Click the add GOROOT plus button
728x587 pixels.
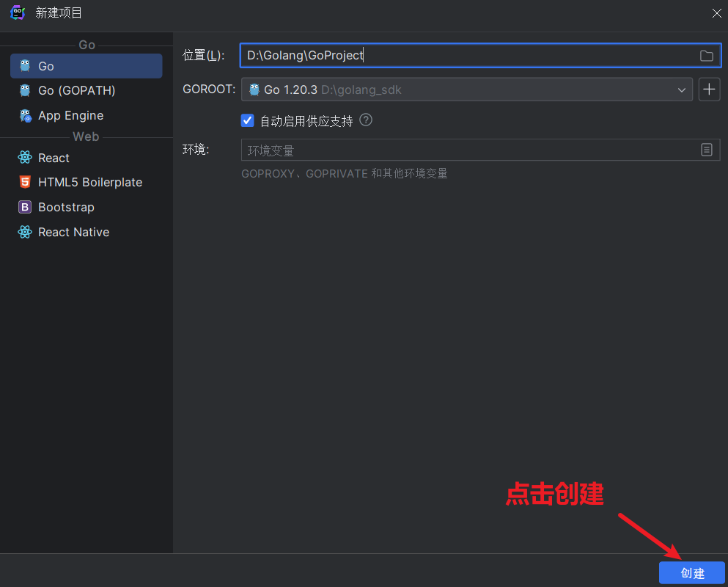coord(709,89)
